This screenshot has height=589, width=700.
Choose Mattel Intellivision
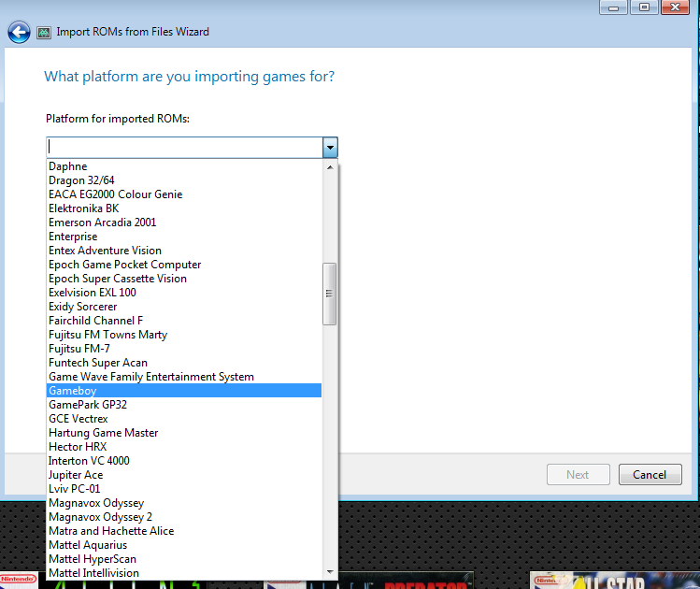pos(184,573)
